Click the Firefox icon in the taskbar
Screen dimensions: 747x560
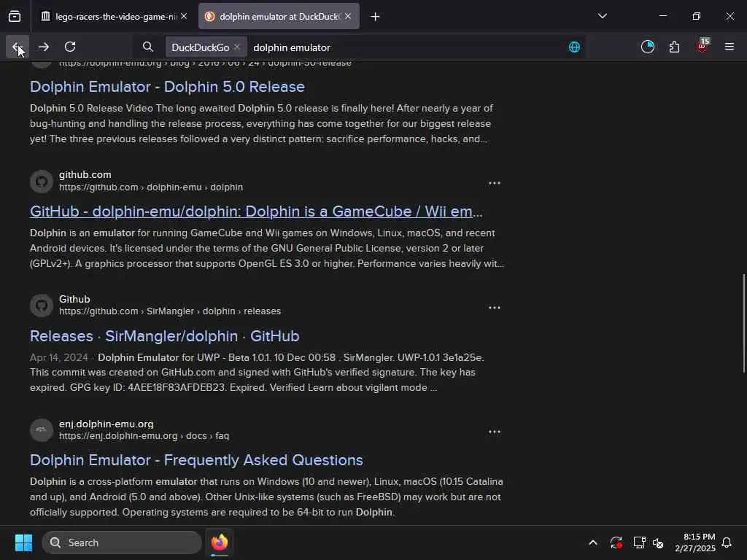(220, 542)
